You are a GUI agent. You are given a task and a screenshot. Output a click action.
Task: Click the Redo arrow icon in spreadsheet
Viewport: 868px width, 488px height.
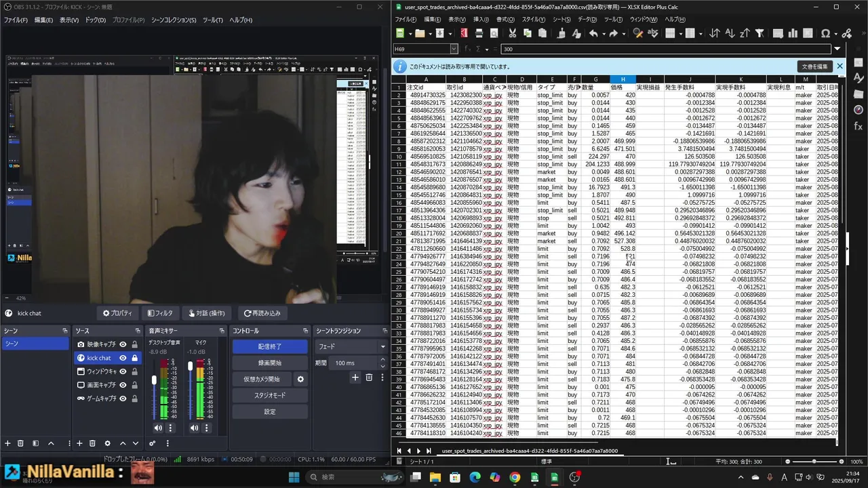point(614,33)
